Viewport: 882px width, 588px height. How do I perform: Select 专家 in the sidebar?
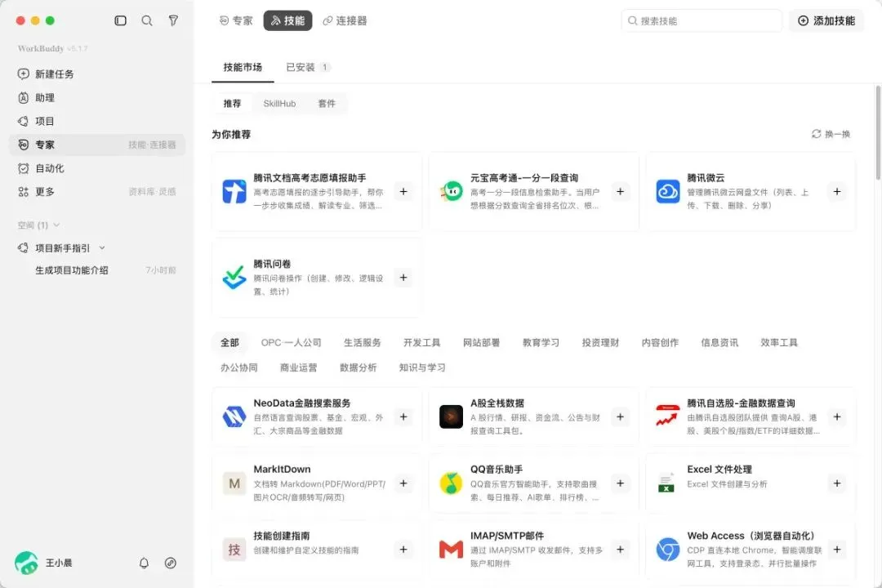[x=97, y=145]
